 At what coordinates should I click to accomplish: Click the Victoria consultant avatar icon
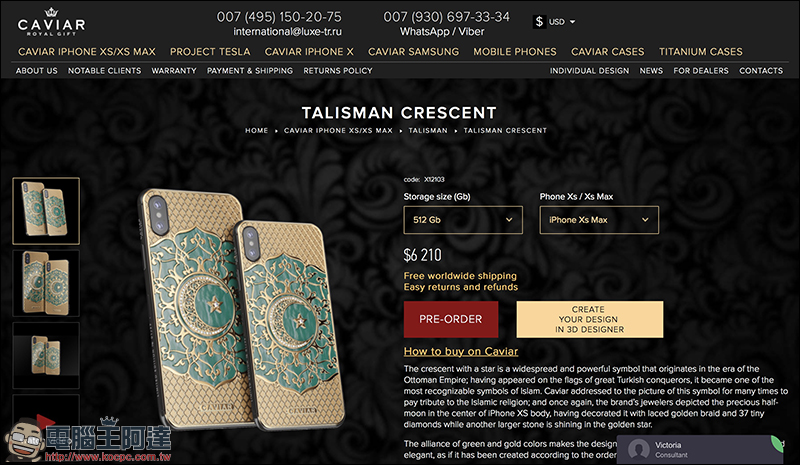(638, 449)
